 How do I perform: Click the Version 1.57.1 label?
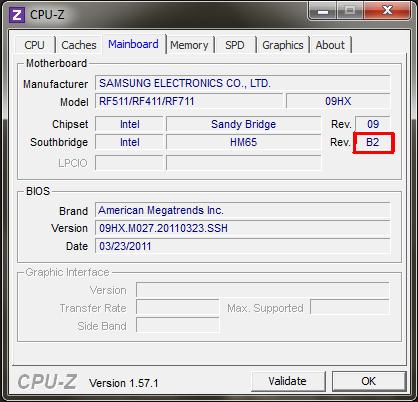coord(123,383)
